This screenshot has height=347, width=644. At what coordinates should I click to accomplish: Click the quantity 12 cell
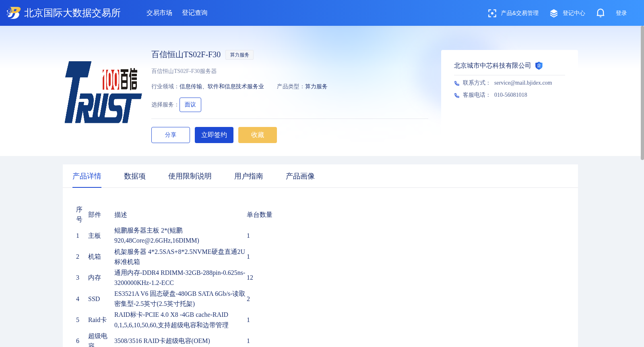click(x=250, y=278)
